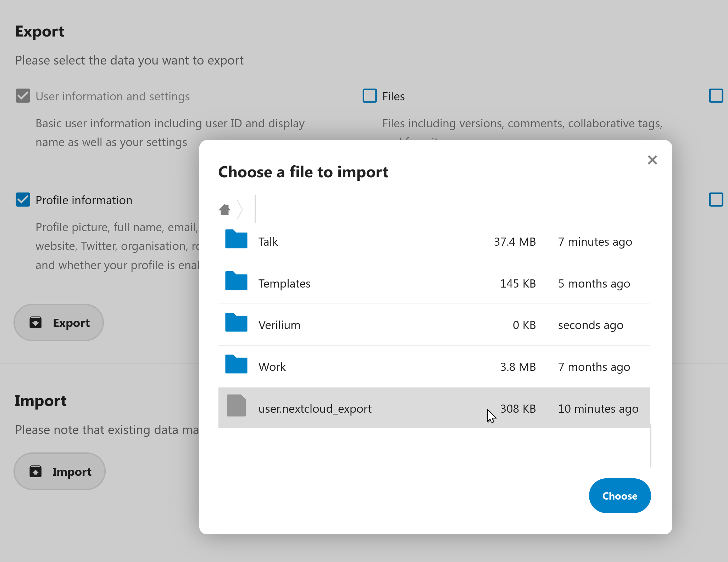This screenshot has height=562, width=728.
Task: Open the Talk folder by name
Action: pos(268,242)
